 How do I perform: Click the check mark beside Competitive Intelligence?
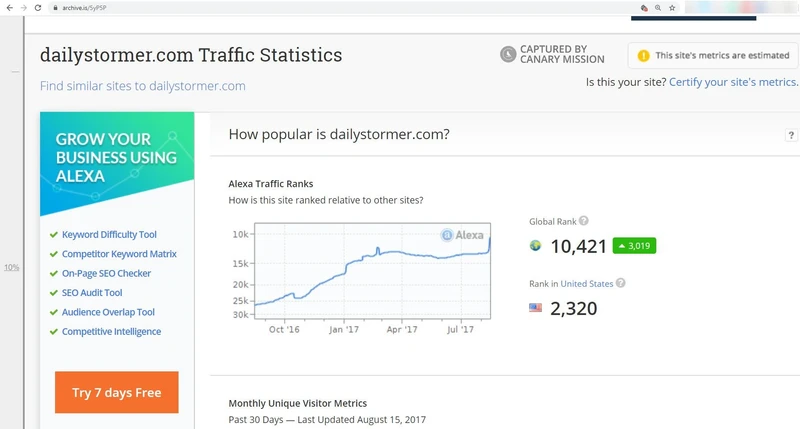pyautogui.click(x=54, y=332)
